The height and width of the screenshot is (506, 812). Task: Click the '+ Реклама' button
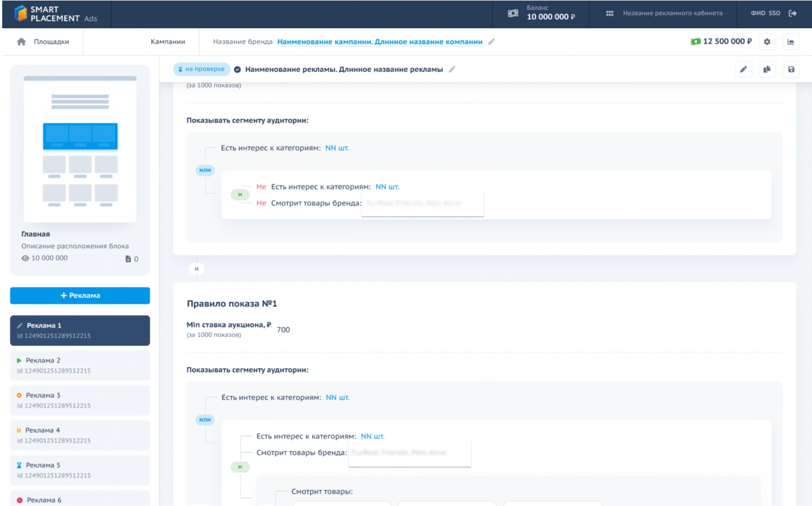pos(80,296)
